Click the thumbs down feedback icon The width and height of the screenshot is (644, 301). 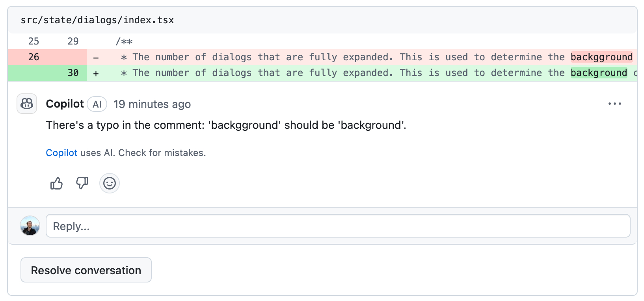(x=82, y=183)
